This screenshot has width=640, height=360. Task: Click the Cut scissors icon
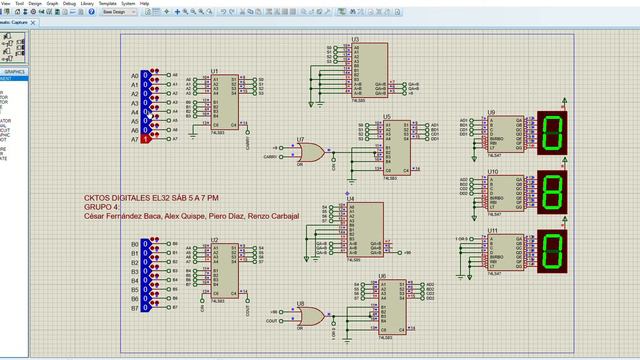(242, 12)
